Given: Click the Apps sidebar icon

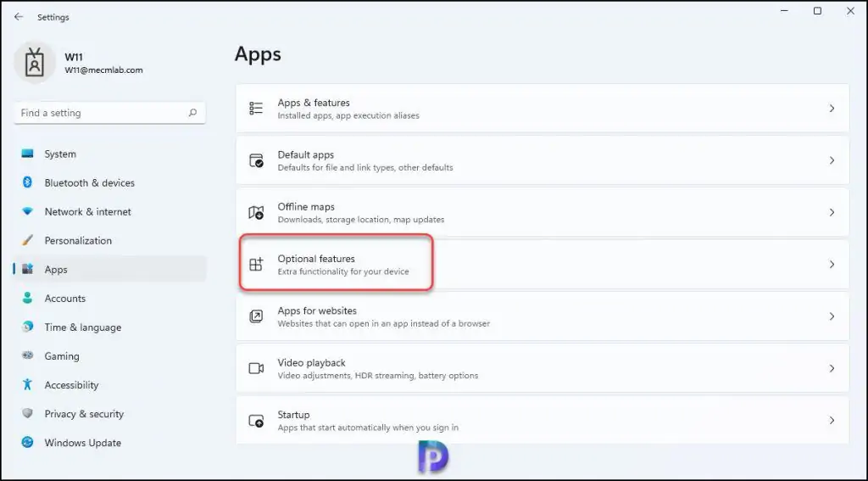Looking at the screenshot, I should click(27, 269).
